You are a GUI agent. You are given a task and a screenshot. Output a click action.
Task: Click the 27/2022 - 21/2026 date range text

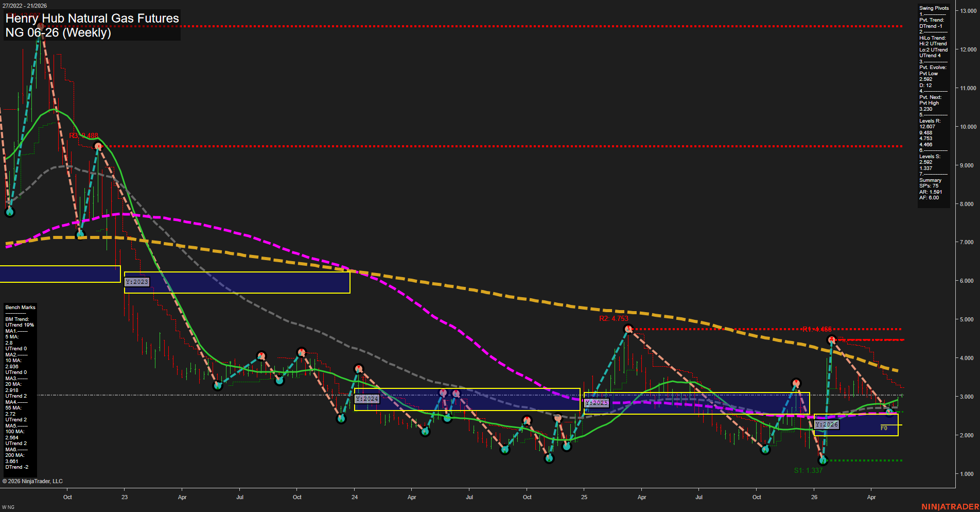coord(24,6)
